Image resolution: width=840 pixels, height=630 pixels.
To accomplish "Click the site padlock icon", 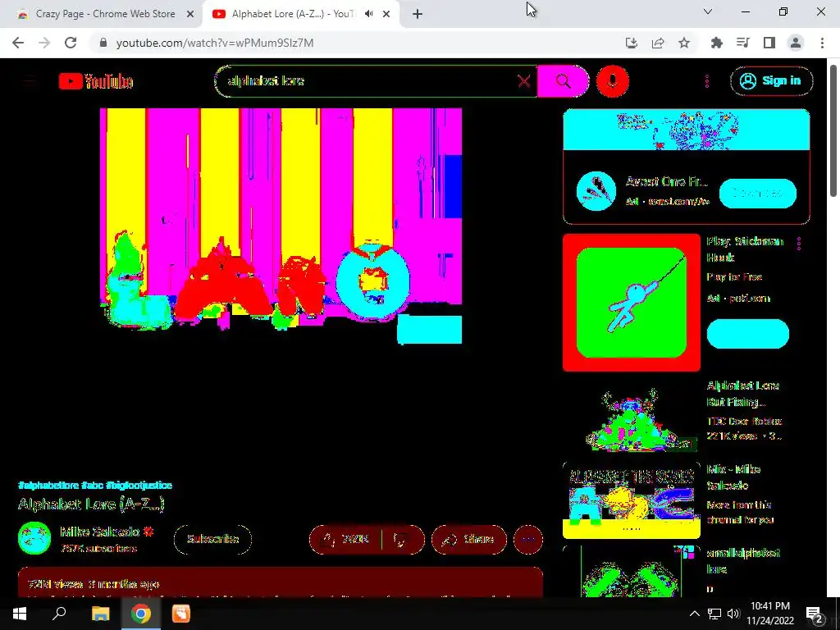I will tap(103, 43).
